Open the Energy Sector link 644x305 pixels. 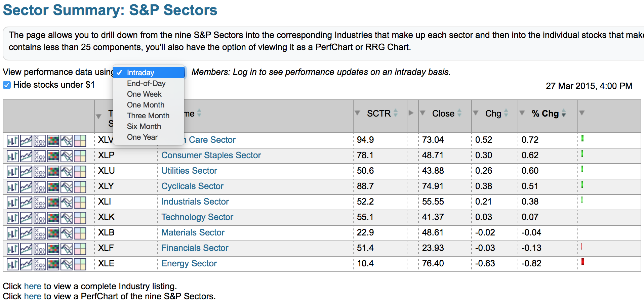(x=189, y=263)
